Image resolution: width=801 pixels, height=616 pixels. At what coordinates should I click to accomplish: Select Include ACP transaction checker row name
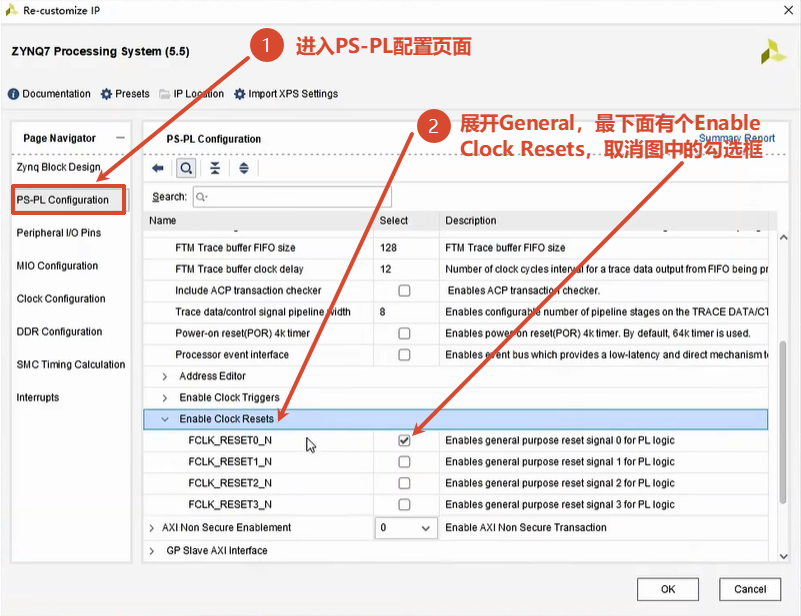coord(248,291)
